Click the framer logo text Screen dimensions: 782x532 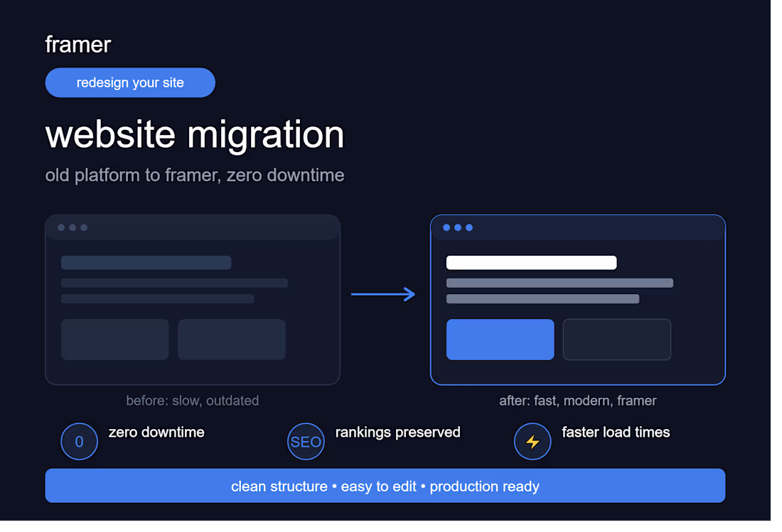pyautogui.click(x=78, y=45)
